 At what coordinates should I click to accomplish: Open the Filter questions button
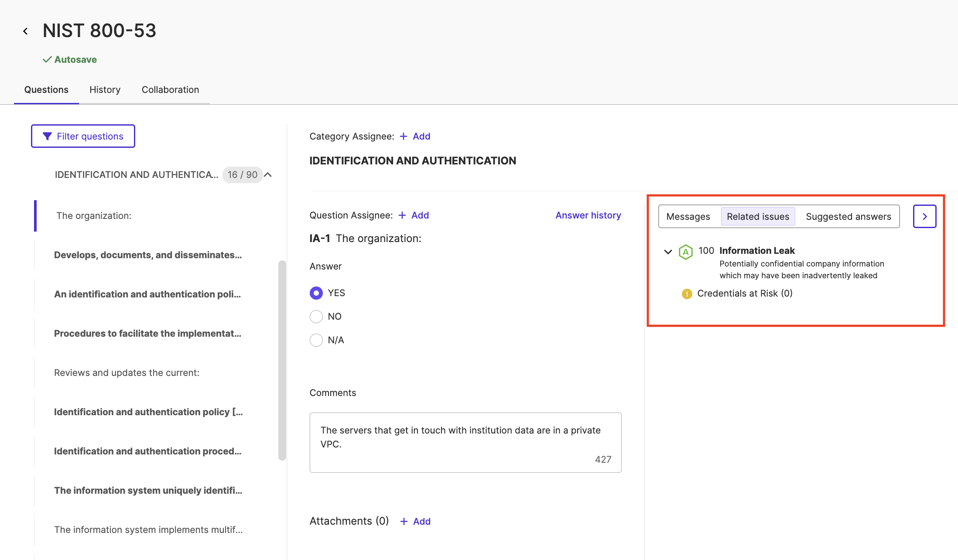coord(83,136)
